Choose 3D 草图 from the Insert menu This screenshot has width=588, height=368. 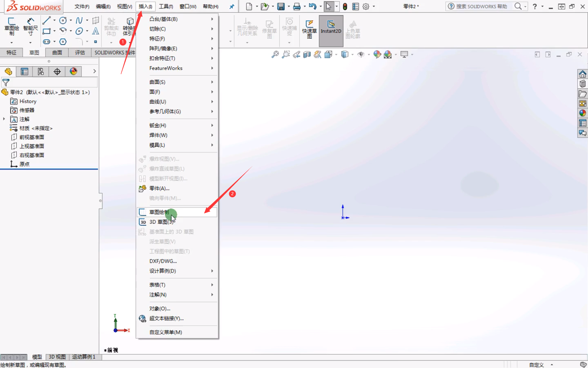tap(177, 222)
